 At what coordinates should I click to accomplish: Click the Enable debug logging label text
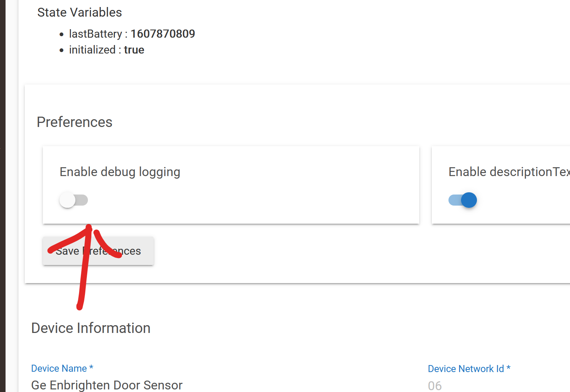pyautogui.click(x=120, y=172)
